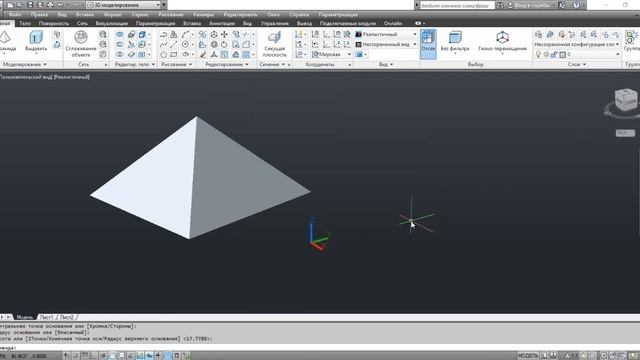640x360 pixels.
Task: Expand the Рисование panel title
Action: click(x=176, y=64)
